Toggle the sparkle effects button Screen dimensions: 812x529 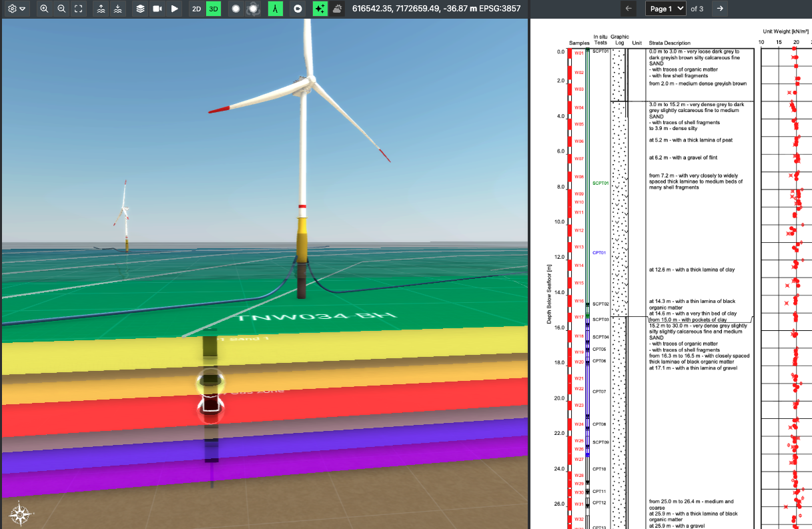tap(320, 9)
